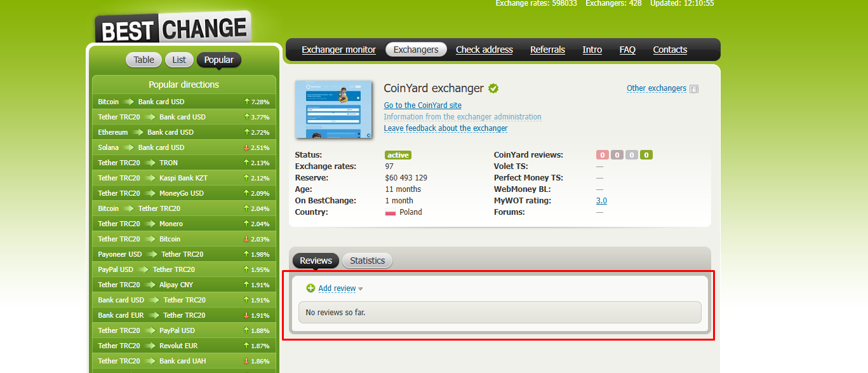Image resolution: width=868 pixels, height=373 pixels.
Task: Click the arrow icon in PayPal USD to Tether TRC20 row
Action: 143,269
